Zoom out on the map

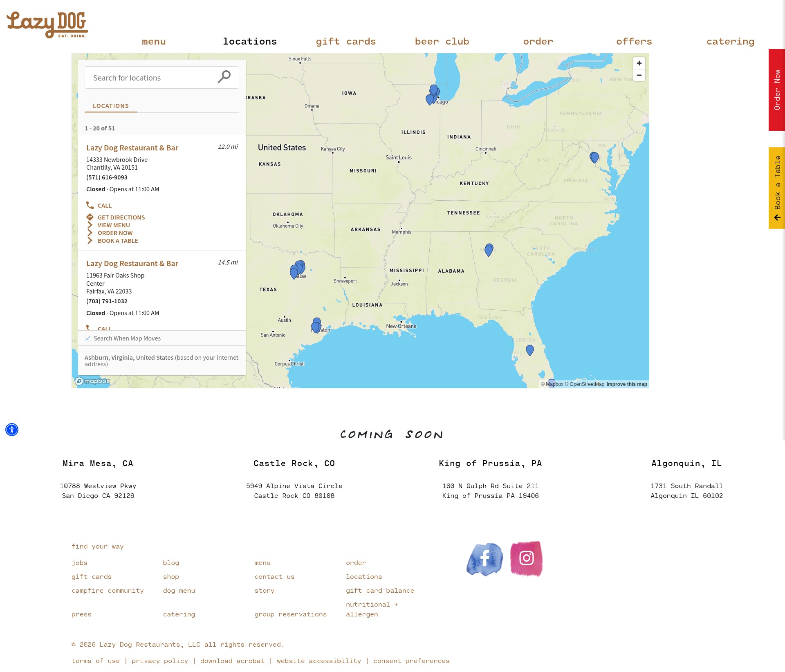[639, 75]
